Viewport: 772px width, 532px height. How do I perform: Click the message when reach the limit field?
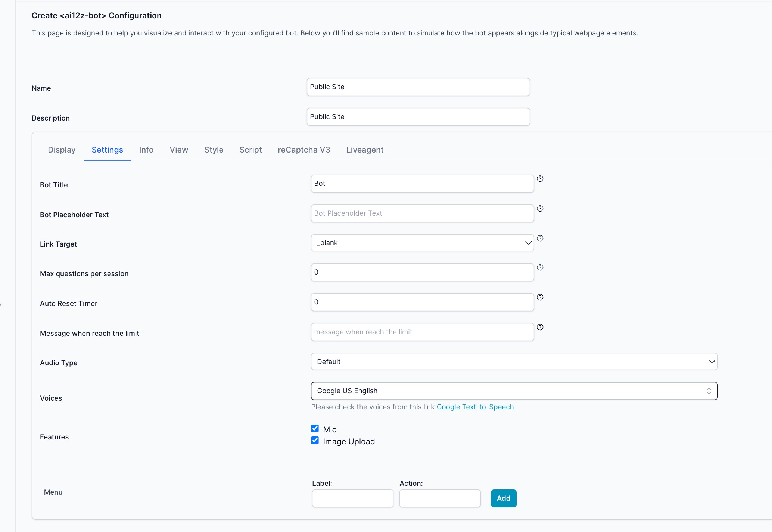pyautogui.click(x=422, y=332)
